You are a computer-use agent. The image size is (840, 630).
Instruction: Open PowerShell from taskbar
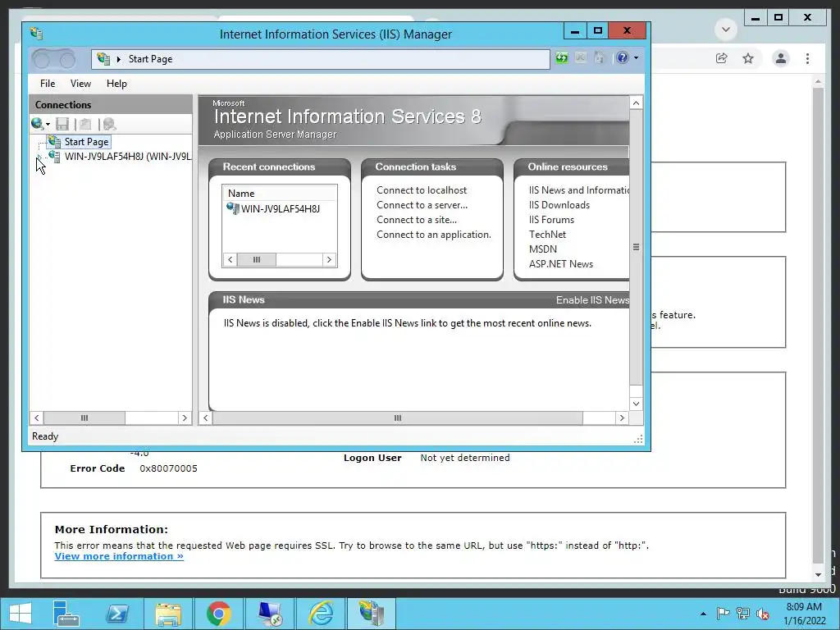click(116, 614)
